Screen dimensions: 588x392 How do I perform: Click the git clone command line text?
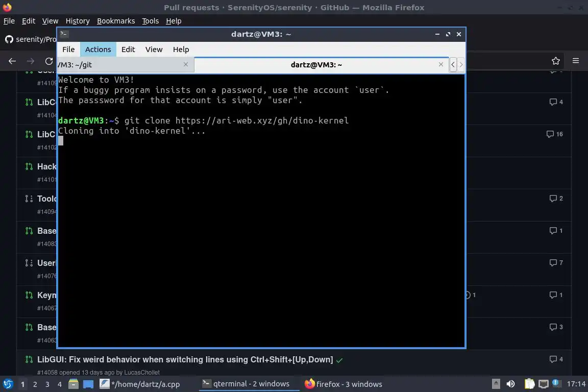(x=236, y=120)
